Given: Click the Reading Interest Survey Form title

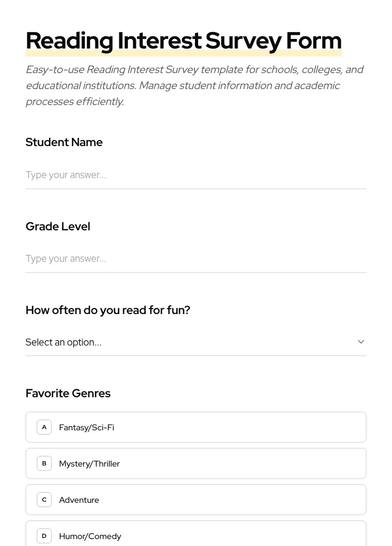Looking at the screenshot, I should pyautogui.click(x=183, y=40).
